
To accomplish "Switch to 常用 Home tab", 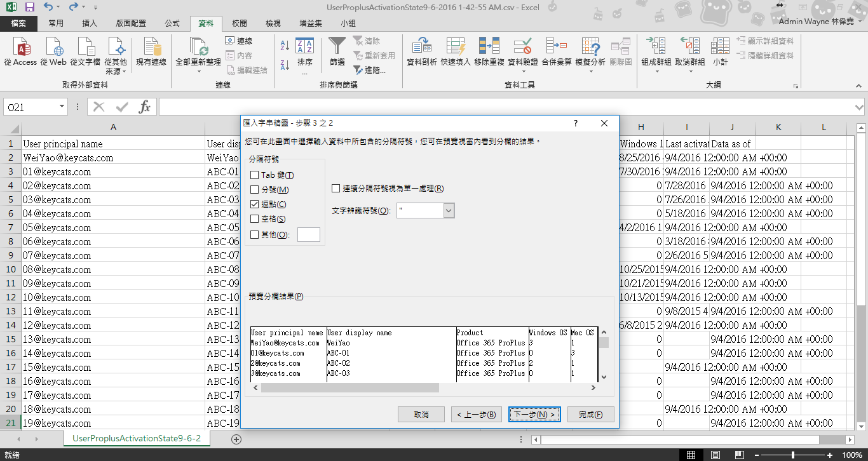I will [56, 23].
